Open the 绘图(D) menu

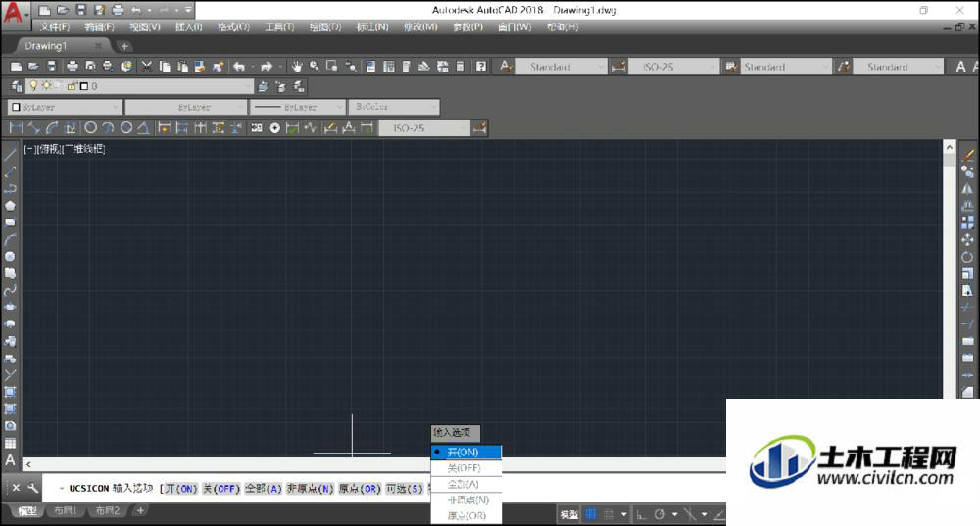pos(325,26)
